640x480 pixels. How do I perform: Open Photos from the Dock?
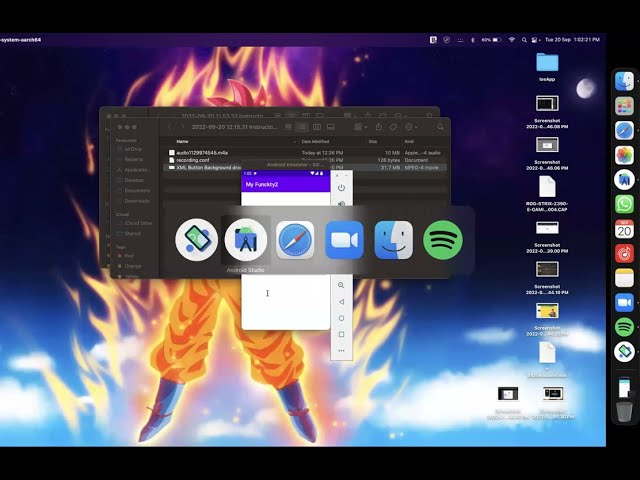[624, 155]
